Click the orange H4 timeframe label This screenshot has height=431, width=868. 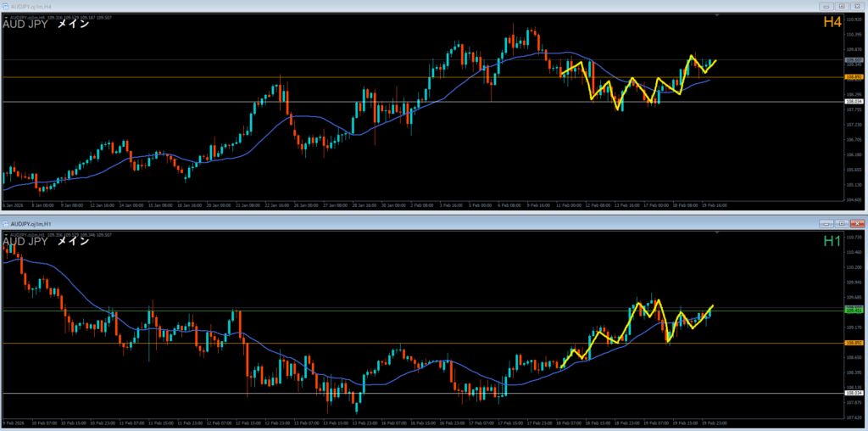click(x=832, y=23)
